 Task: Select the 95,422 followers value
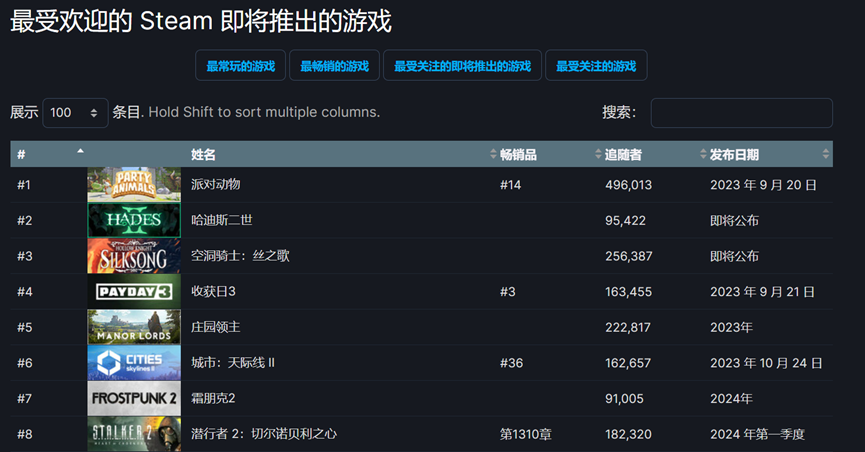[x=625, y=221]
